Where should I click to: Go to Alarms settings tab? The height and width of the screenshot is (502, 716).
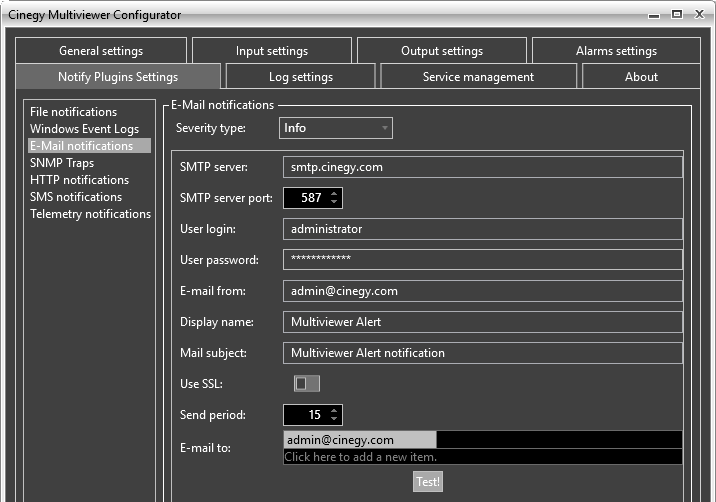pyautogui.click(x=616, y=51)
